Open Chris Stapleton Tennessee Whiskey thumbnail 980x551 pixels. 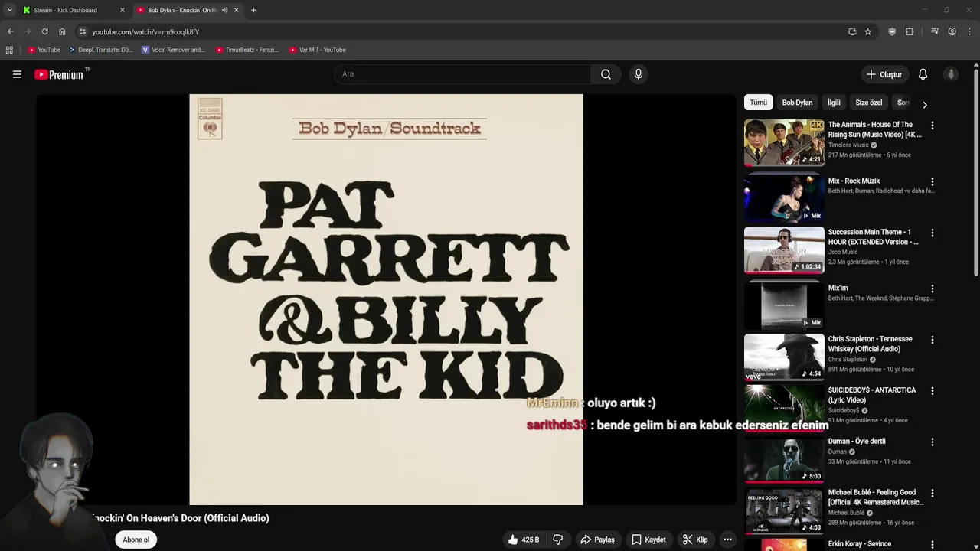[x=784, y=357]
